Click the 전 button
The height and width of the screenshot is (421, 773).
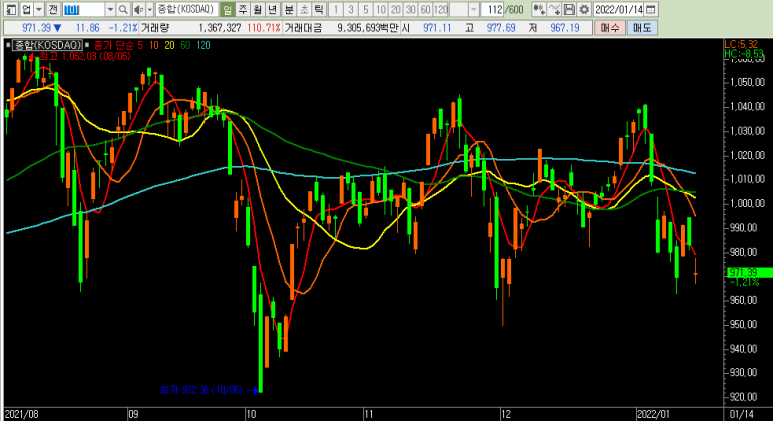pyautogui.click(x=54, y=9)
